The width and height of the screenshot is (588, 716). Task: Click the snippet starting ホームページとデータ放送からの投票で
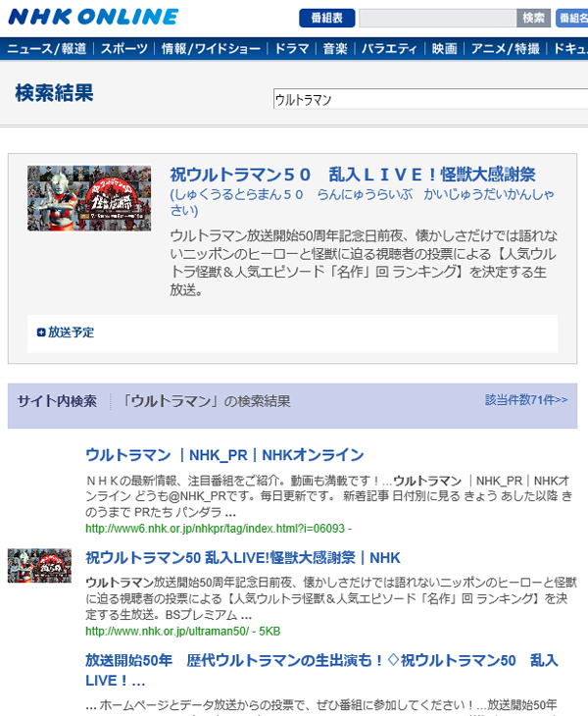pyautogui.click(x=321, y=706)
